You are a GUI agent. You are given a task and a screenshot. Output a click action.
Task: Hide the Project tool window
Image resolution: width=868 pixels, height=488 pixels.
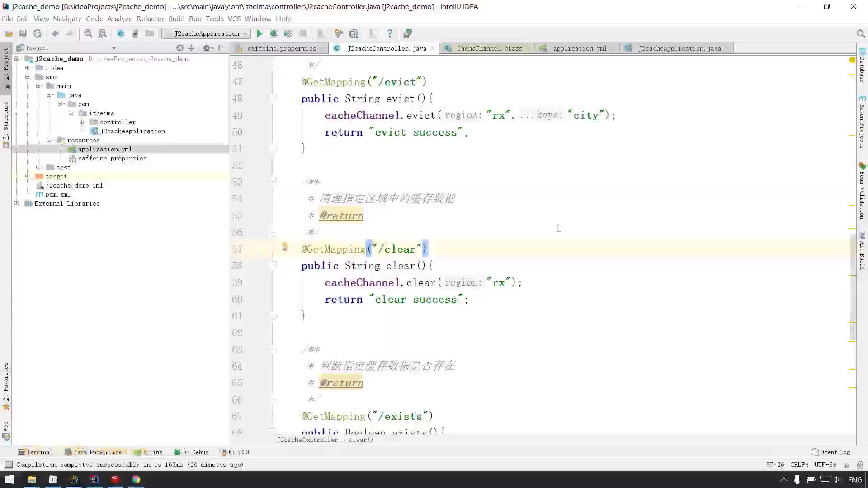(x=222, y=48)
